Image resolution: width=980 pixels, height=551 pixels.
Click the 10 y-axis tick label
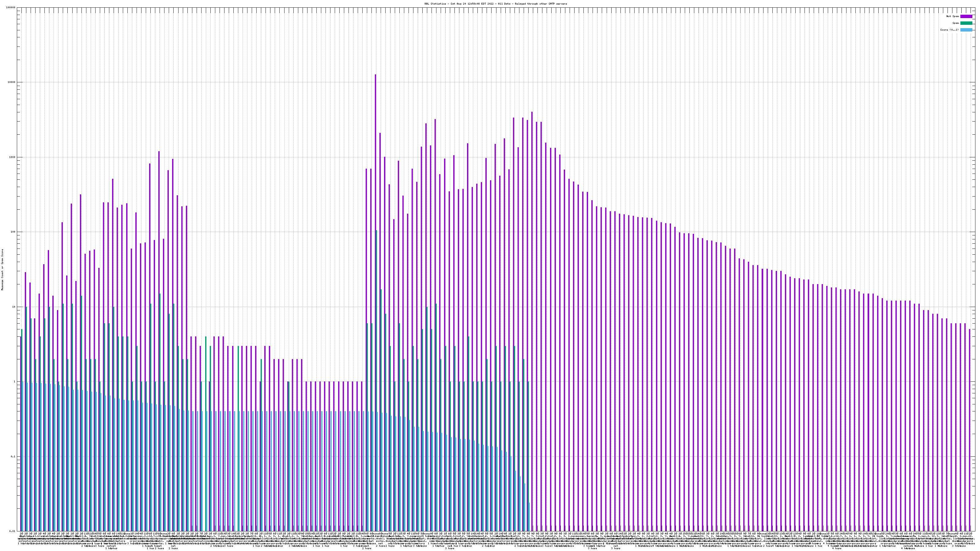[x=14, y=307]
